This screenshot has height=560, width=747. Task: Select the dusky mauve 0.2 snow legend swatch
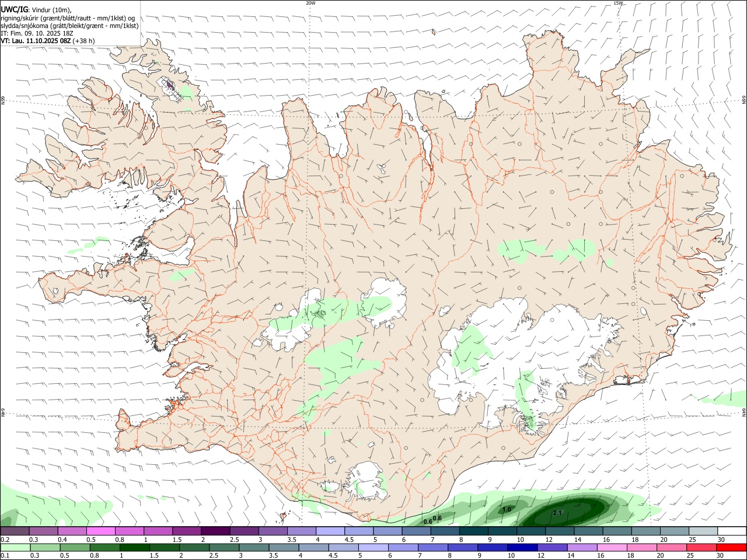point(15,531)
